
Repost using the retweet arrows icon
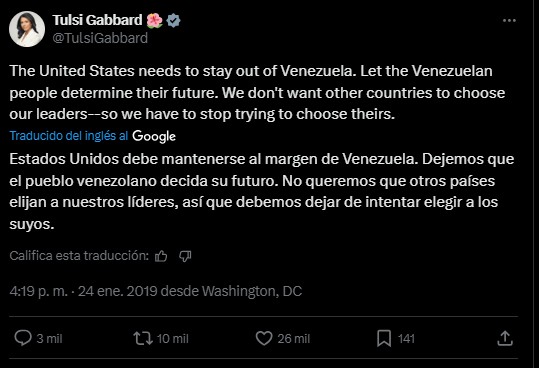pyautogui.click(x=143, y=338)
